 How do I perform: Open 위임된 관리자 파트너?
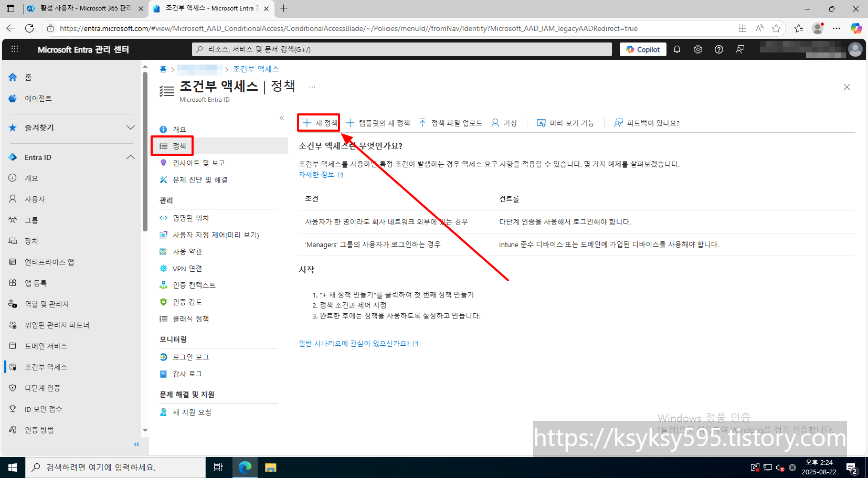(57, 325)
